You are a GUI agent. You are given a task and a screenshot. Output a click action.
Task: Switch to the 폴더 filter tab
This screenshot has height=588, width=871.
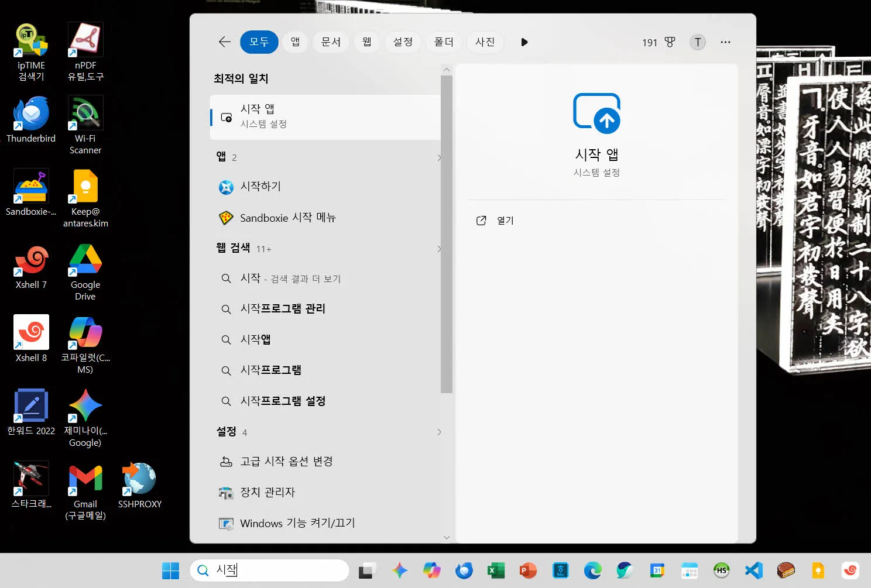tap(444, 42)
